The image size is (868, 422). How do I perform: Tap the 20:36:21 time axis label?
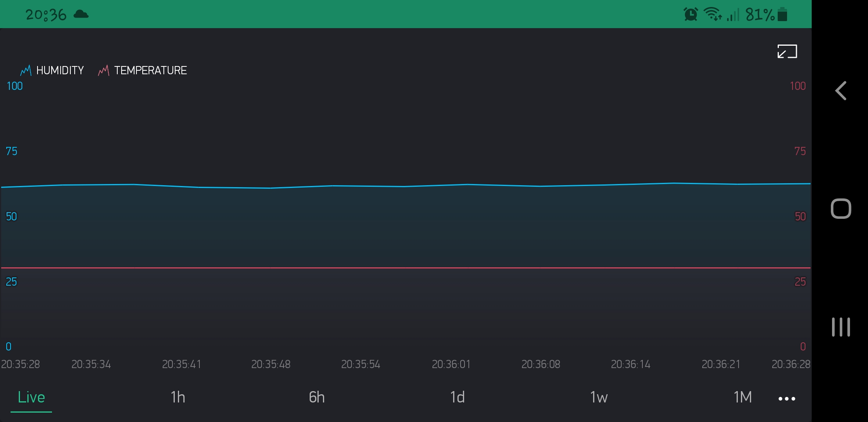click(721, 365)
